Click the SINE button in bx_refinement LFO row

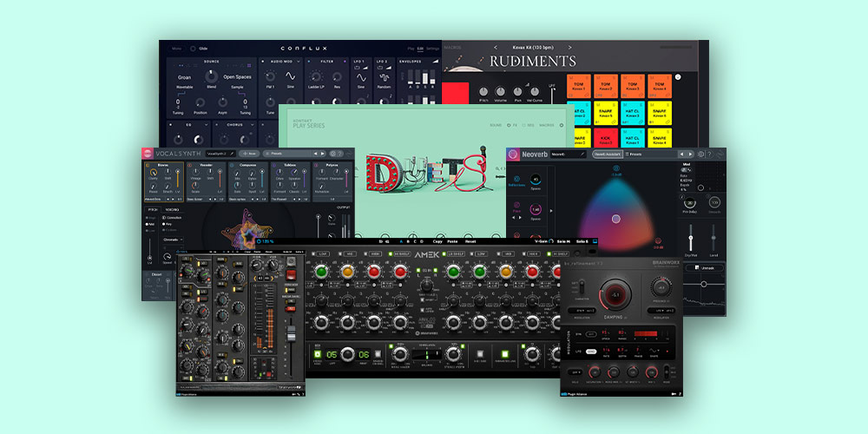click(590, 351)
